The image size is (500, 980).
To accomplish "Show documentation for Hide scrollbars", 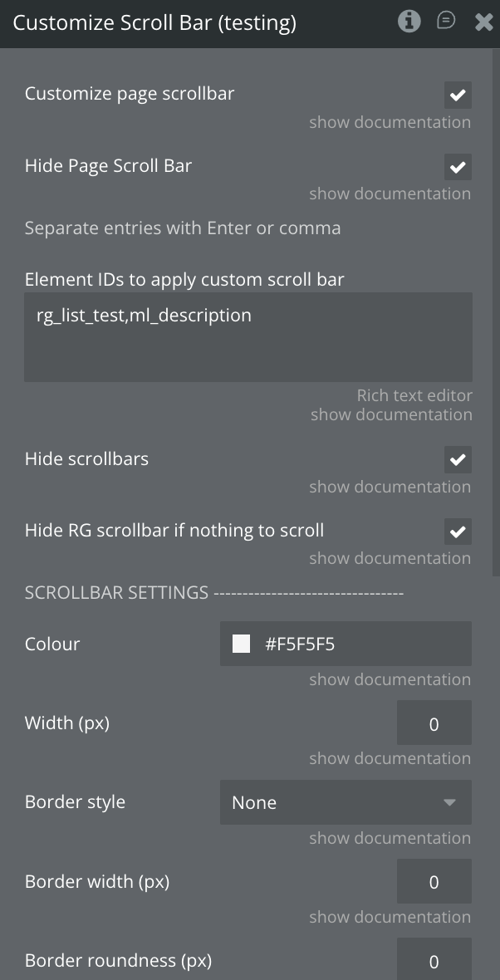I will pyautogui.click(x=390, y=487).
